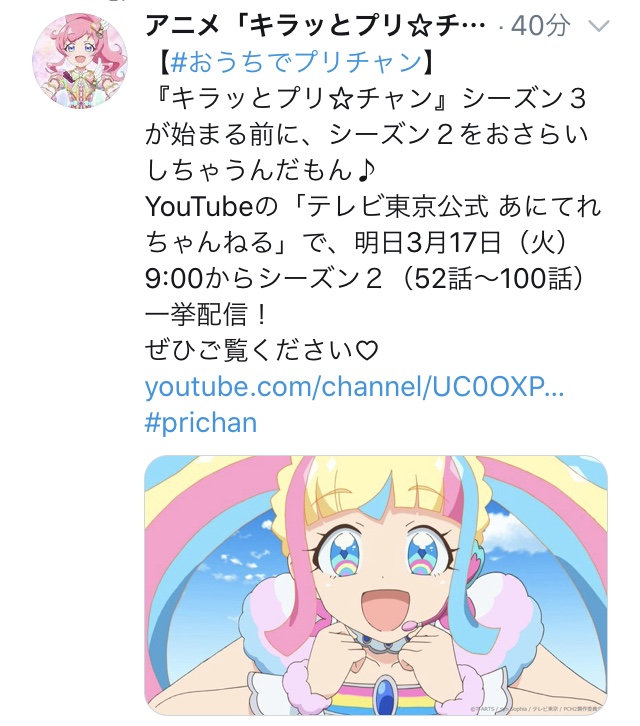View the attached rainbow-haired girl image
Viewport: 640px width, 726px height.
click(x=376, y=585)
